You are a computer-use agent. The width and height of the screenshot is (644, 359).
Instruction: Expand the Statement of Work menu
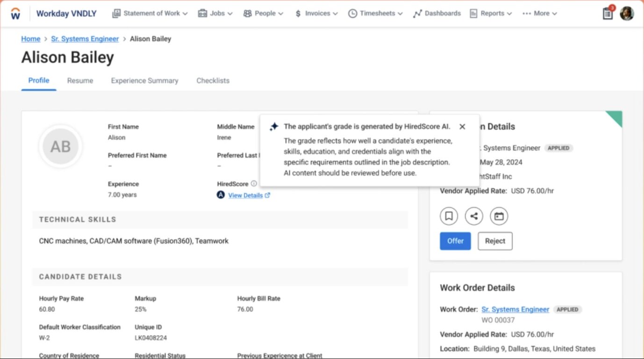click(x=150, y=14)
